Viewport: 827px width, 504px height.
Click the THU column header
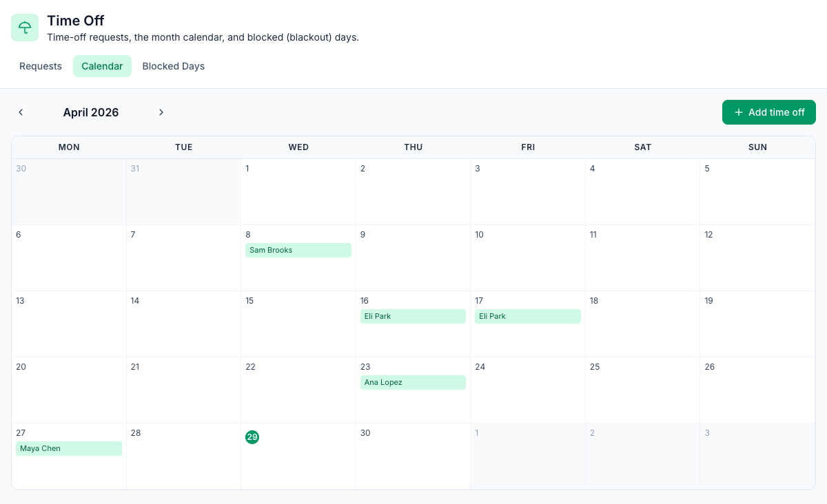tap(413, 147)
